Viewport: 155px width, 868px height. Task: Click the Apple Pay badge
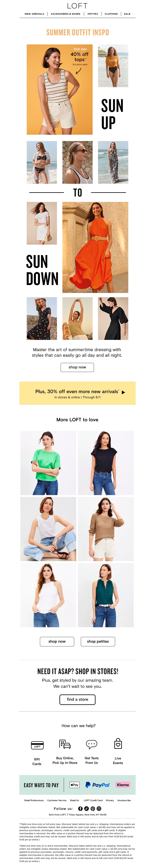click(74, 785)
